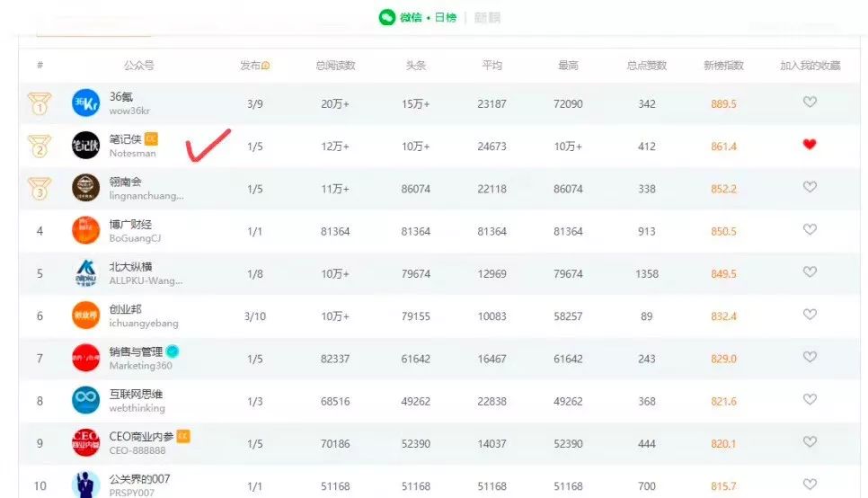Screen dimensions: 868x498
Task: Click the 861.4 index score
Action: click(723, 147)
